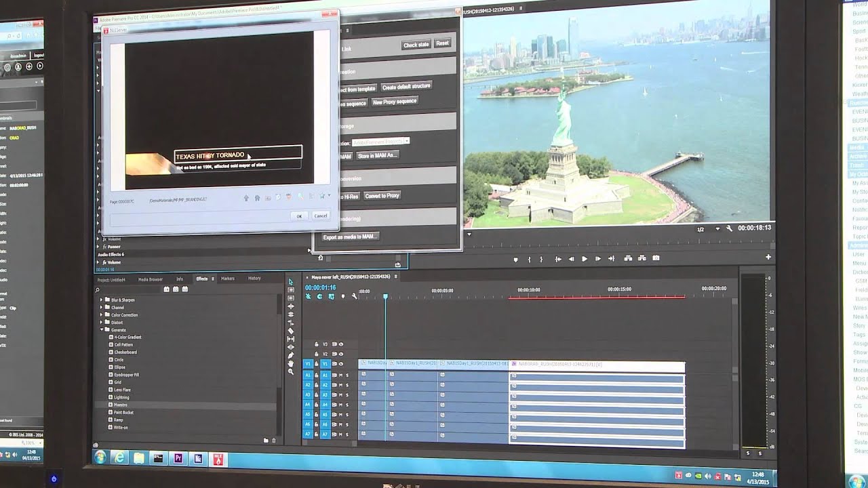The image size is (868, 488).
Task: Toggle the V1 source patching button
Action: click(x=308, y=364)
